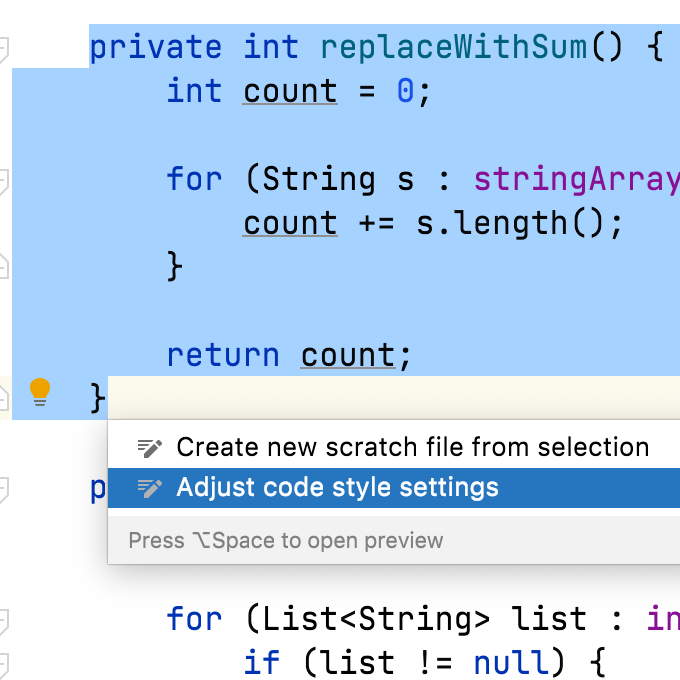The height and width of the screenshot is (680, 680).
Task: Collapse the replaceWithSum method fold marker
Action: [4, 47]
